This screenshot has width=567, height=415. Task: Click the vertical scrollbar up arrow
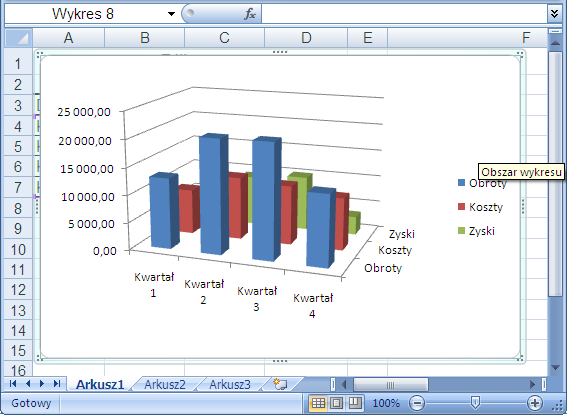click(x=555, y=42)
